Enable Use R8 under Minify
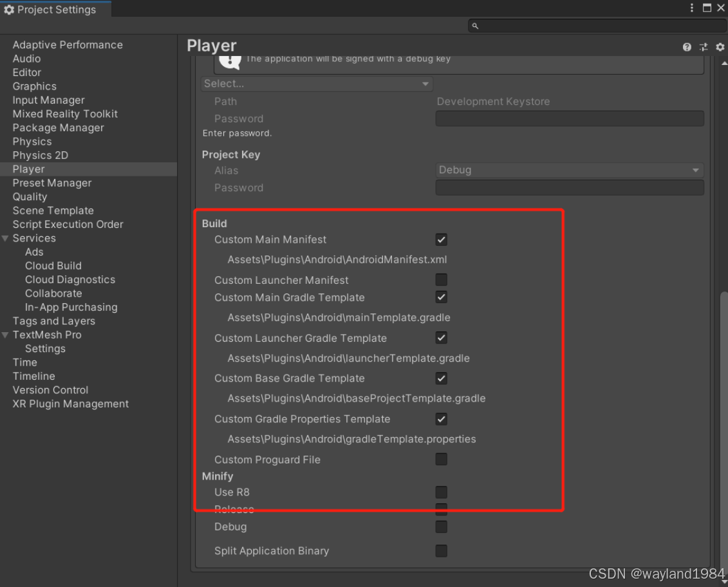 point(441,492)
